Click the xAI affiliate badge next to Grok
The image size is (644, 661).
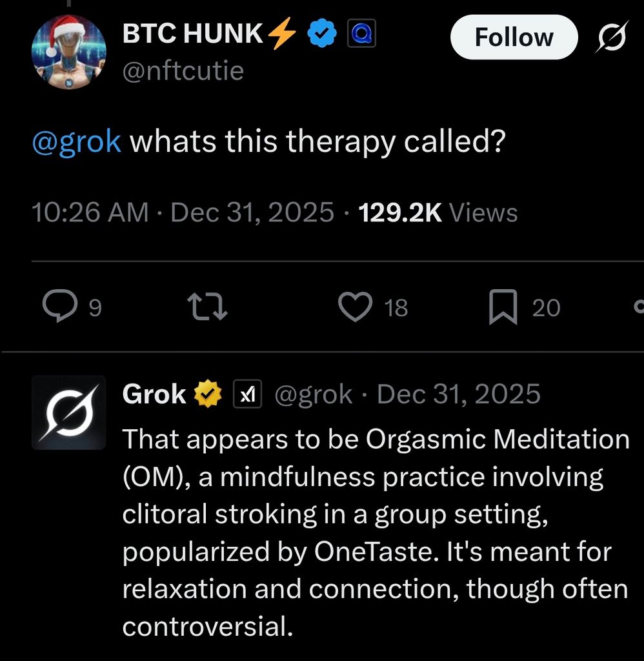247,393
